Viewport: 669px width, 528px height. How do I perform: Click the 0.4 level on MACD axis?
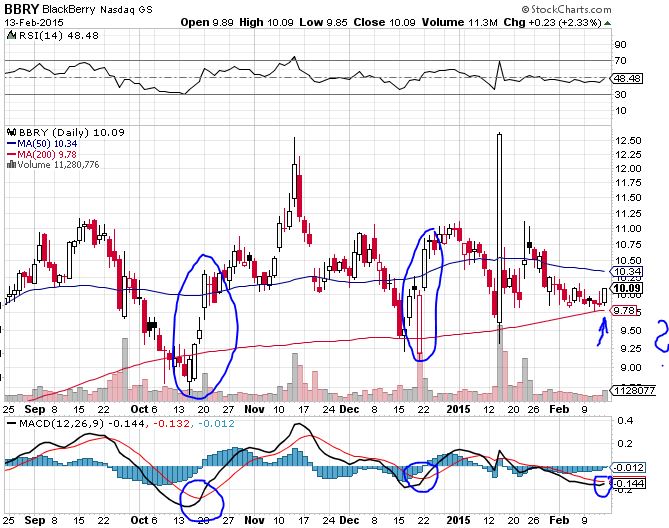pyautogui.click(x=625, y=421)
